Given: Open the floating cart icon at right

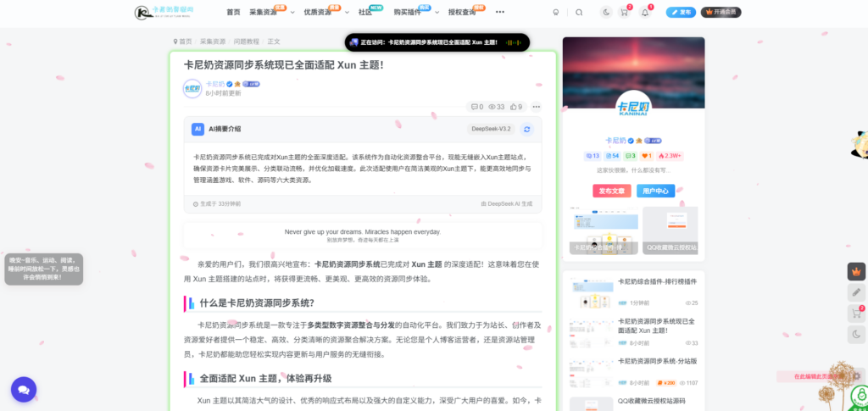Looking at the screenshot, I should point(856,314).
